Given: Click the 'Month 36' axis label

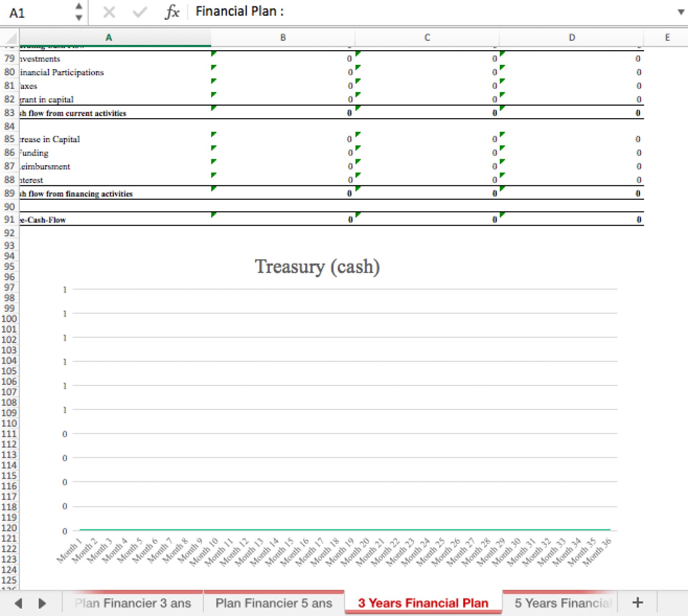Looking at the screenshot, I should point(597,552).
